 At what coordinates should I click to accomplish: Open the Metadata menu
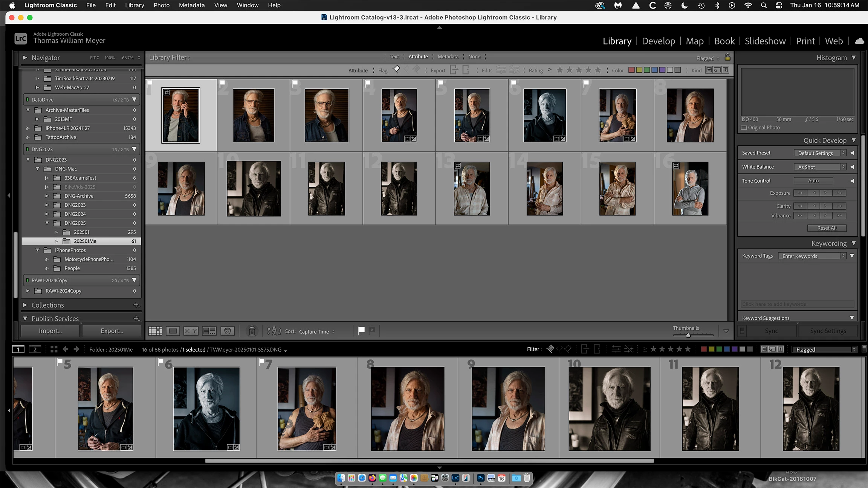(x=191, y=5)
